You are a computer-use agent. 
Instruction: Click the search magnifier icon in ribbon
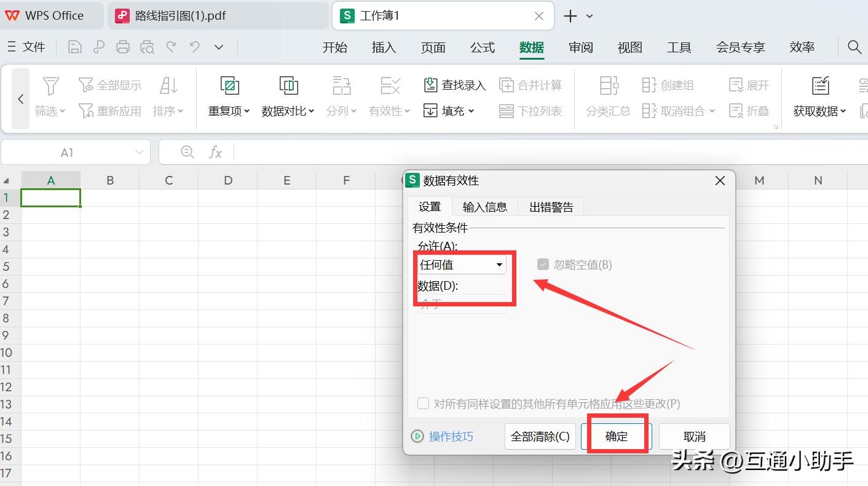coord(854,47)
